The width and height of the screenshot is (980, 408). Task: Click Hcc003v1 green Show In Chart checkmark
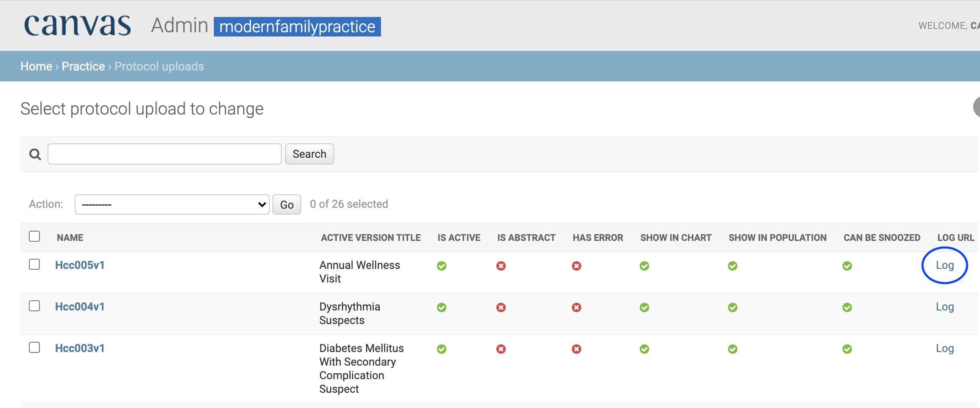click(x=644, y=349)
